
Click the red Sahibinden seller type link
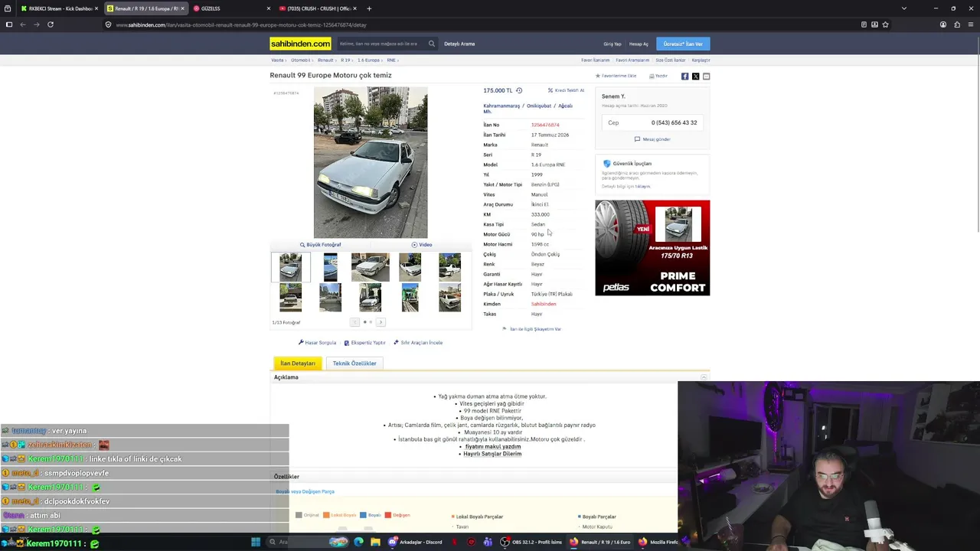tap(544, 304)
